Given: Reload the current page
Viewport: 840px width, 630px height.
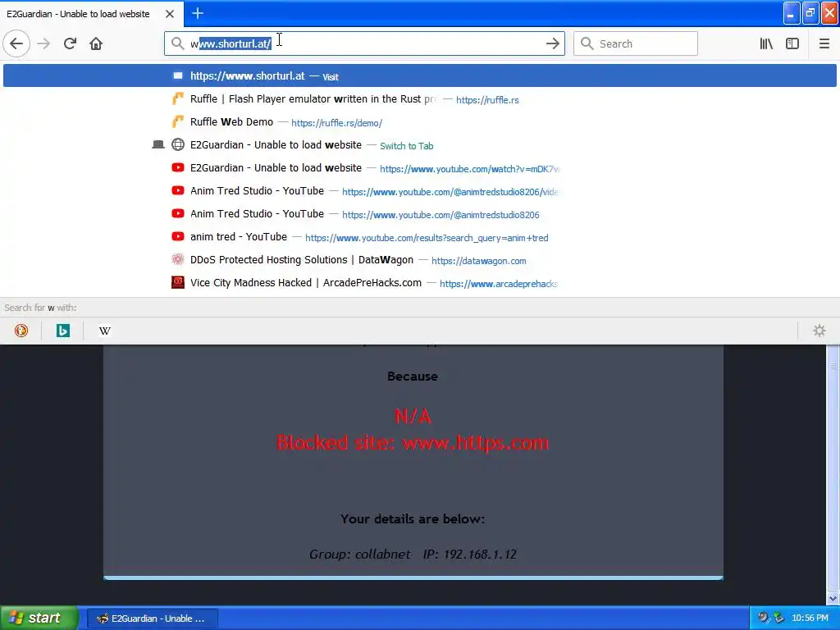Looking at the screenshot, I should (70, 43).
